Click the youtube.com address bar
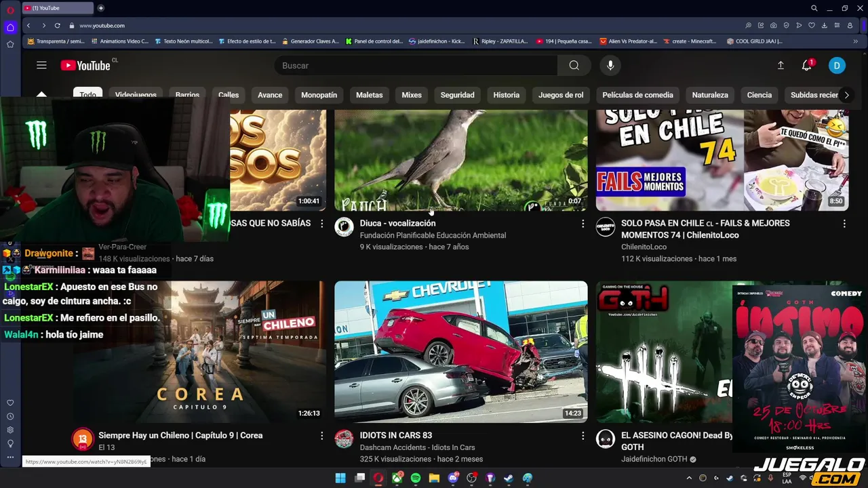 pos(102,25)
